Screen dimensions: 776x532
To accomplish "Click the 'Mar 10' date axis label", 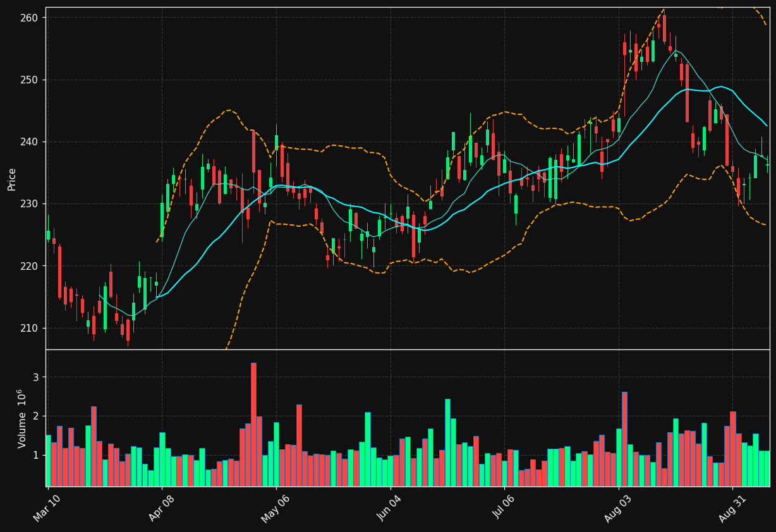I will pos(46,509).
